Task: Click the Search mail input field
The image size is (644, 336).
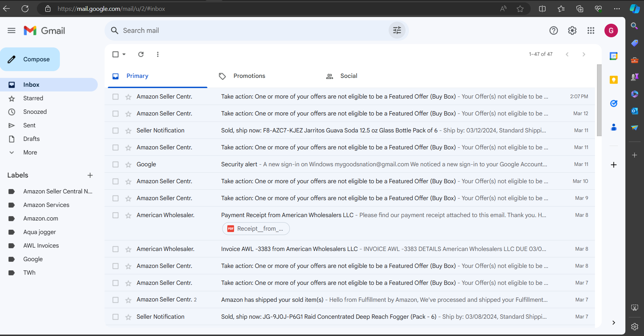Action: [x=254, y=30]
